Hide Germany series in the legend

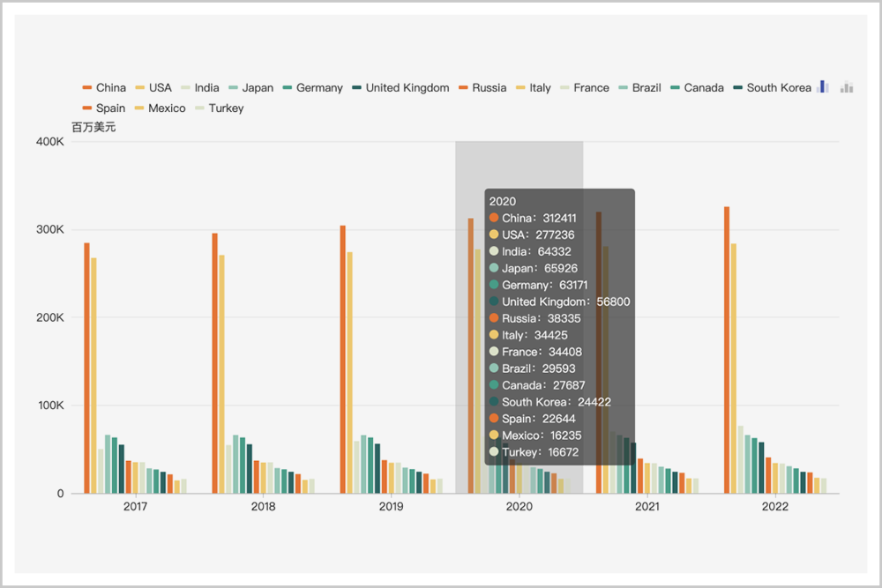312,87
